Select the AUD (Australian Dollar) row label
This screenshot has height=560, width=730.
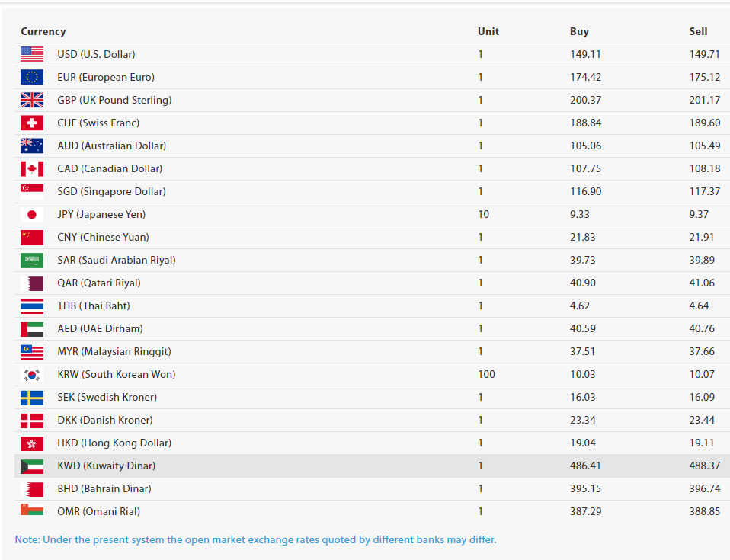click(x=111, y=146)
